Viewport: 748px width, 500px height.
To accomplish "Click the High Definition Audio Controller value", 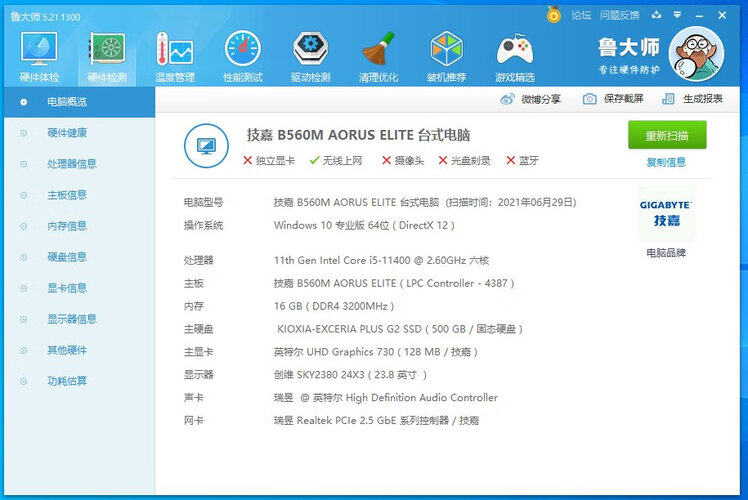I will click(385, 397).
